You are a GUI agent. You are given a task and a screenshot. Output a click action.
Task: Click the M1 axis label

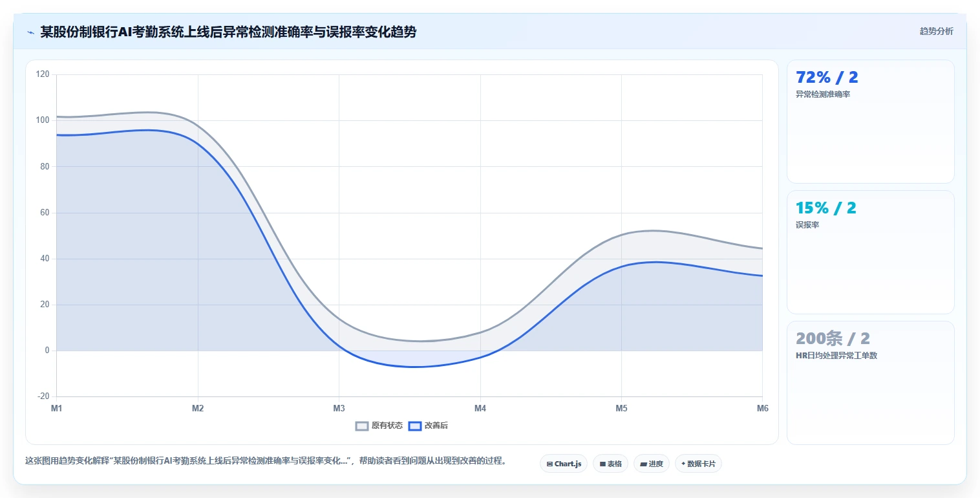(x=56, y=408)
